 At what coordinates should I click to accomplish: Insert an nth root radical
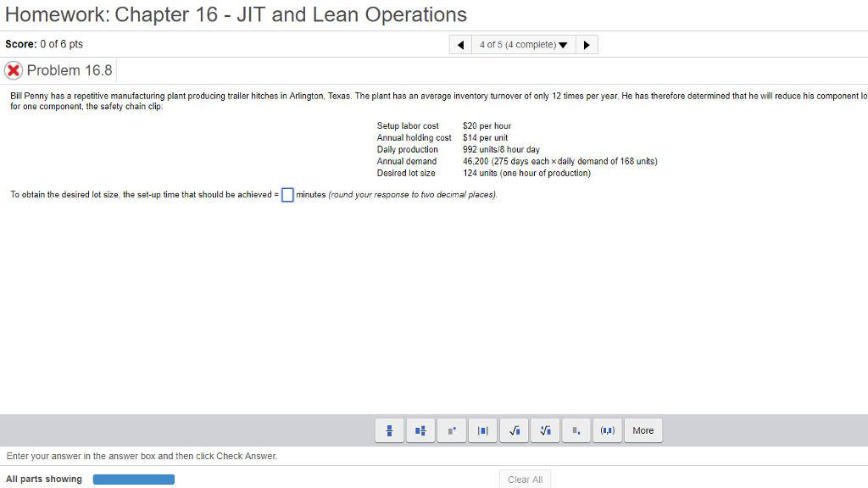tap(545, 430)
